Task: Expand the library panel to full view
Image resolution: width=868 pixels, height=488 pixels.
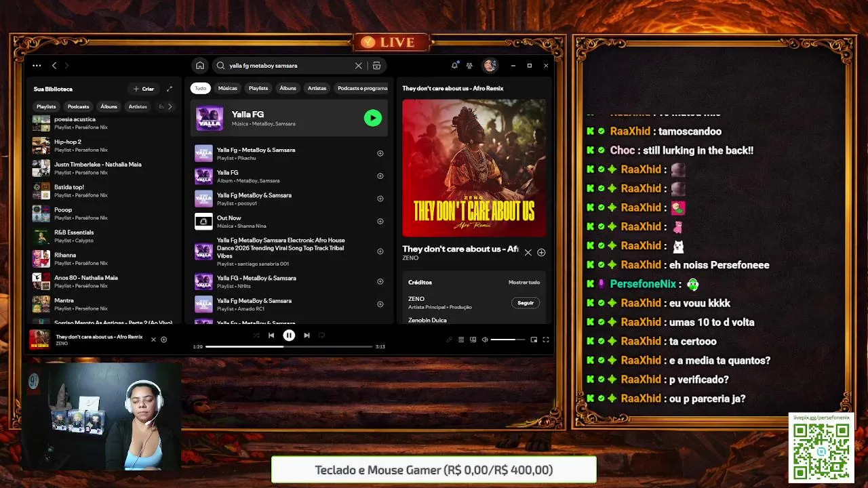Action: [170, 89]
